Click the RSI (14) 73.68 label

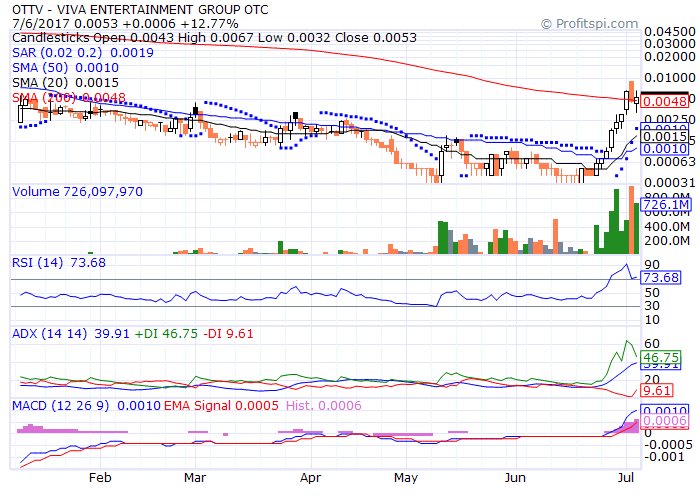point(59,262)
